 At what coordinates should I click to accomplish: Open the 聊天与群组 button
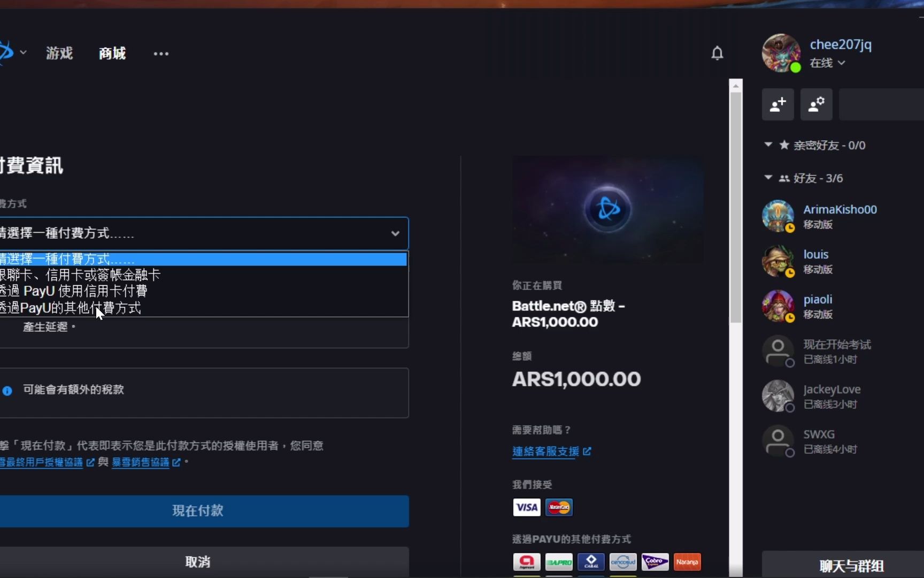tap(851, 566)
